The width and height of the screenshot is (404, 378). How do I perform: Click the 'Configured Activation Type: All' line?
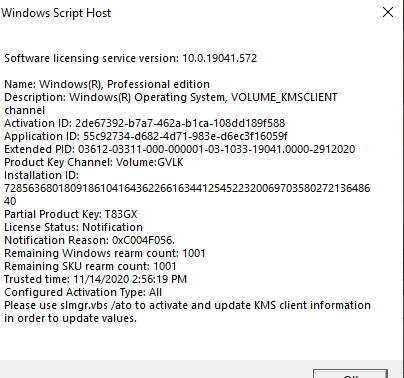click(83, 292)
